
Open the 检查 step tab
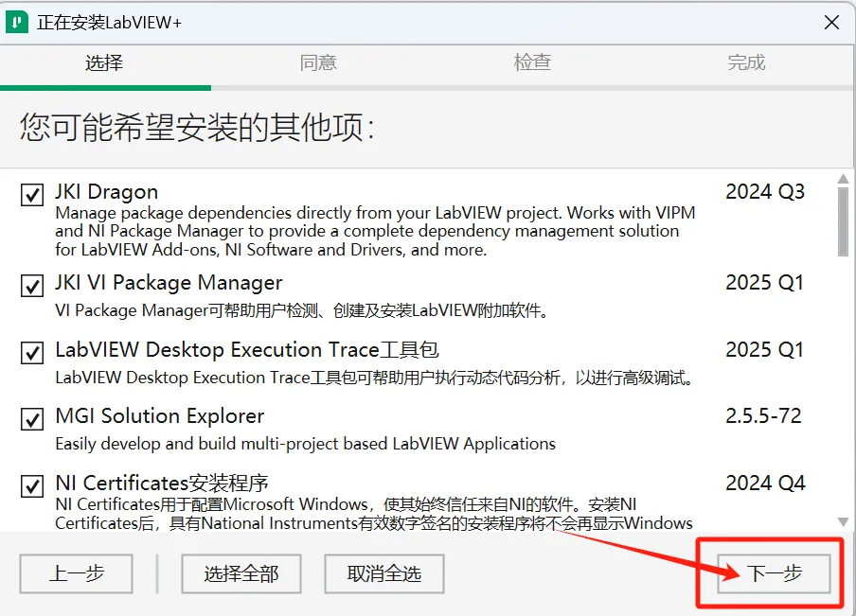532,62
